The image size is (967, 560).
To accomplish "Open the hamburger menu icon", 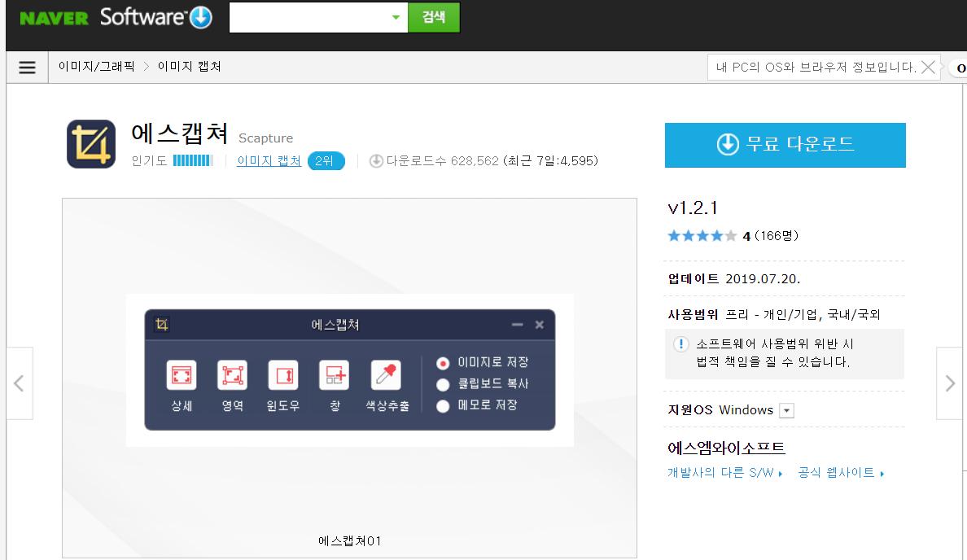I will pyautogui.click(x=27, y=68).
